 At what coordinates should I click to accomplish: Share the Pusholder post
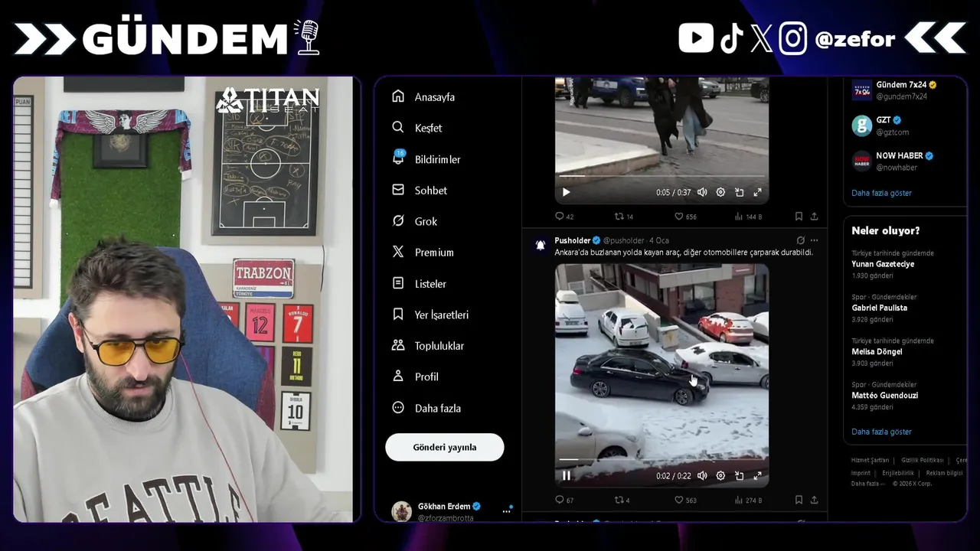point(814,500)
